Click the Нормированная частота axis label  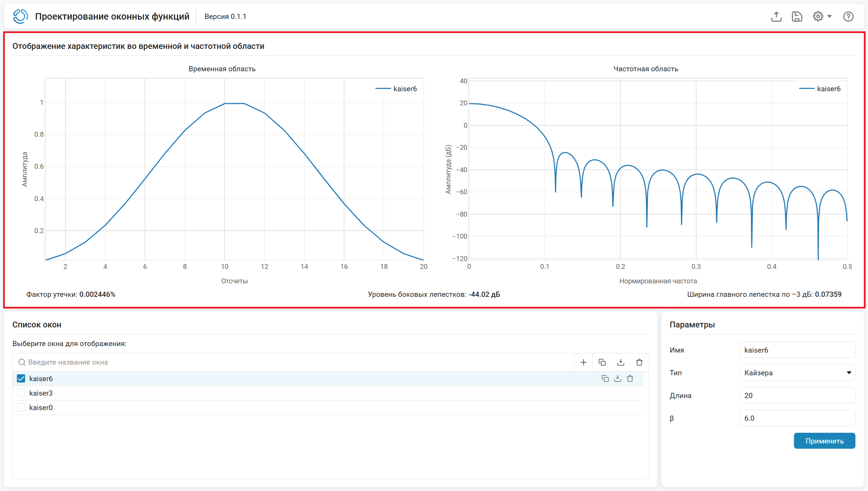[658, 281]
